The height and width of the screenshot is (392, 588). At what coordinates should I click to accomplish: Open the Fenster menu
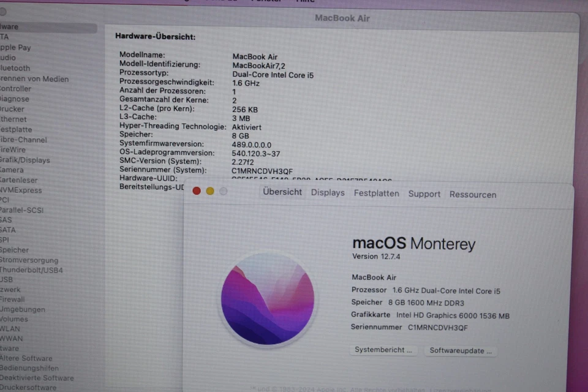[x=266, y=2]
